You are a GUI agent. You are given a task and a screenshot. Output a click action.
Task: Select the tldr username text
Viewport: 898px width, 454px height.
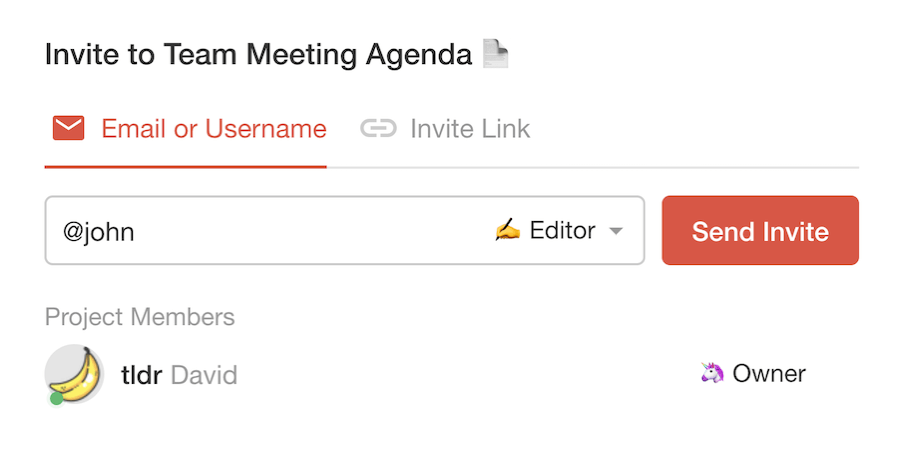141,375
